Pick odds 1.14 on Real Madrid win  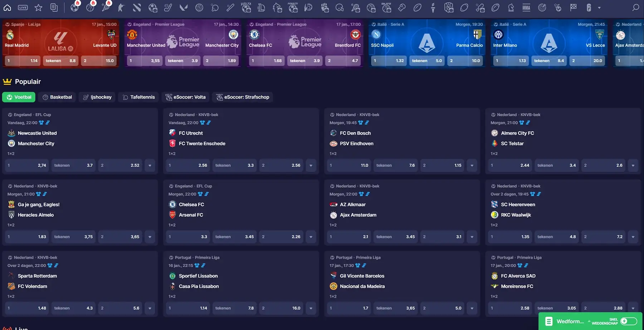coord(22,61)
